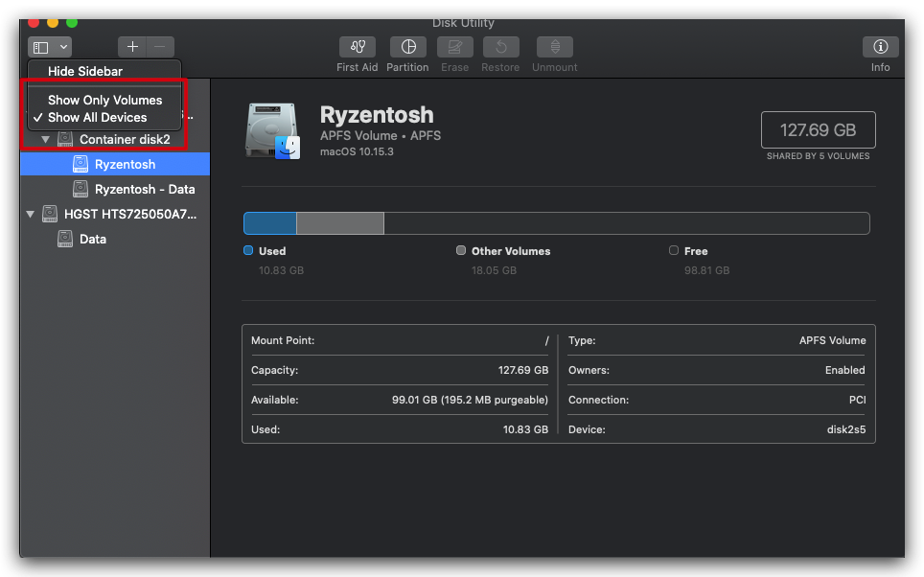
Task: Click the "98.81 GB" Free value
Action: click(x=706, y=270)
